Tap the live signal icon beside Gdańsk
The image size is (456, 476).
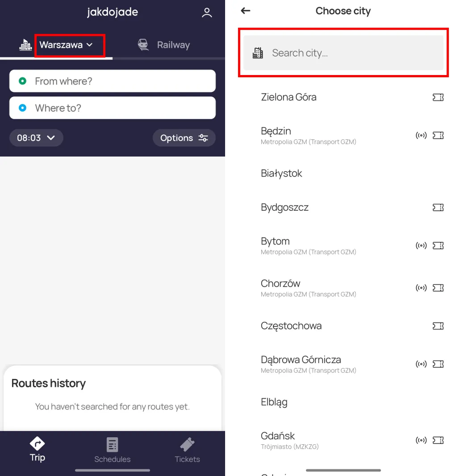pyautogui.click(x=421, y=440)
